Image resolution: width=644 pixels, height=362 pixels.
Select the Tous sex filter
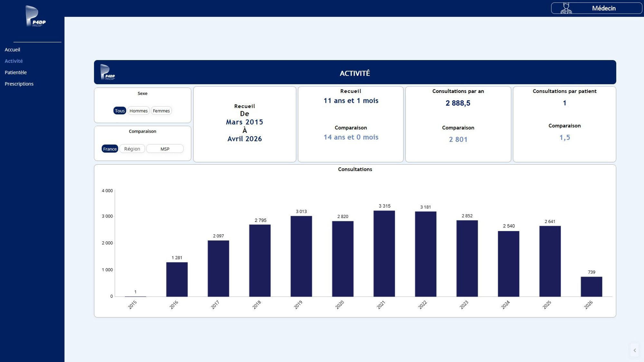(x=119, y=111)
